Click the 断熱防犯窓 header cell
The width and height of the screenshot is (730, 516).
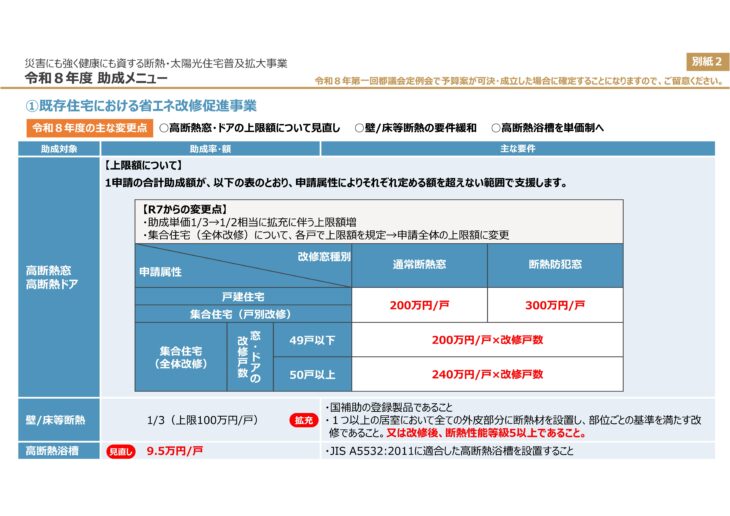point(555,265)
